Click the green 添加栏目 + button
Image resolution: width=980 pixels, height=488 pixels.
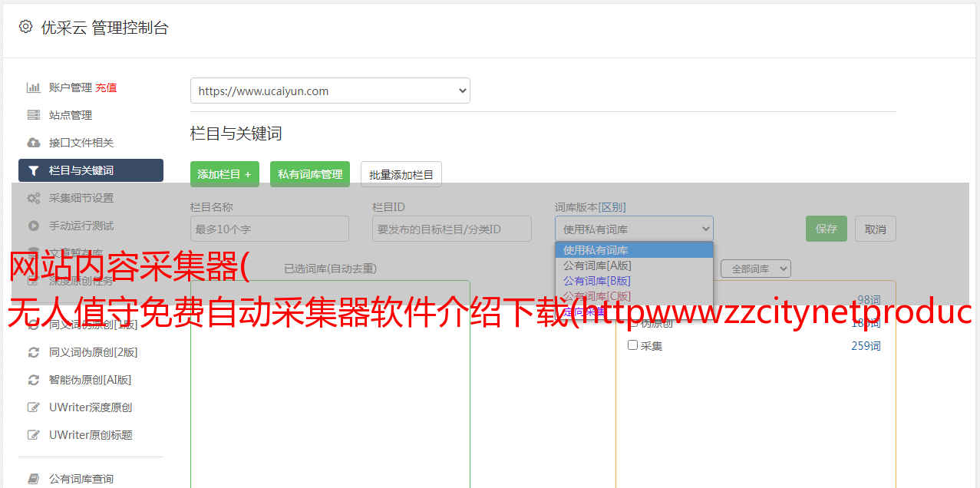pyautogui.click(x=225, y=174)
